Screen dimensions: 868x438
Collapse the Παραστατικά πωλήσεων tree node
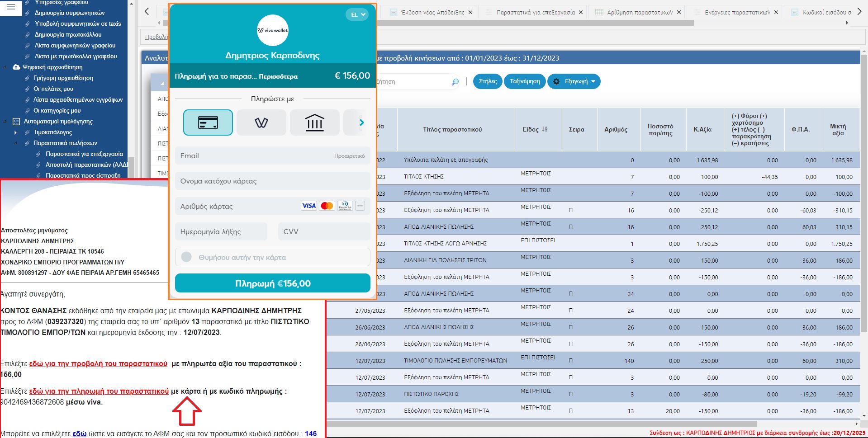(15, 143)
